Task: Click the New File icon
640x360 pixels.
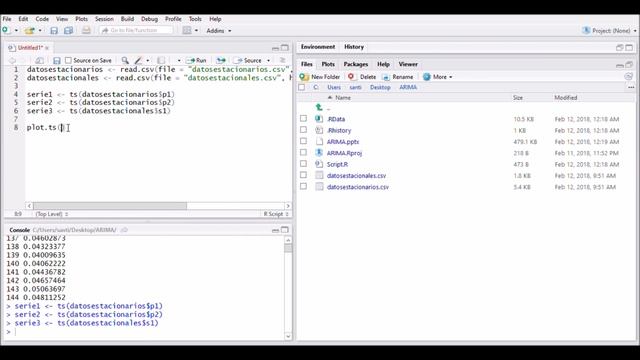Action: (x=6, y=30)
